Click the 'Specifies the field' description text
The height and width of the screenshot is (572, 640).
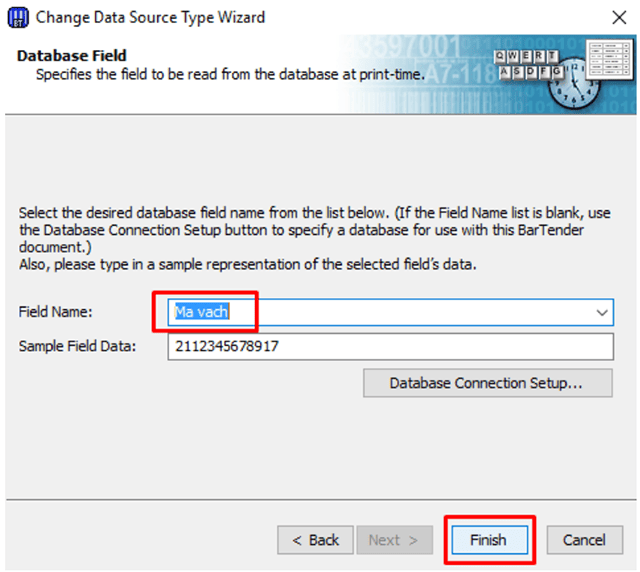[x=230, y=74]
